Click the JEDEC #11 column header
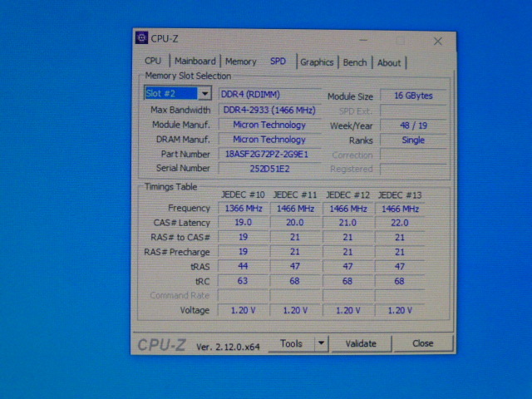This screenshot has width=532, height=399. coord(295,195)
